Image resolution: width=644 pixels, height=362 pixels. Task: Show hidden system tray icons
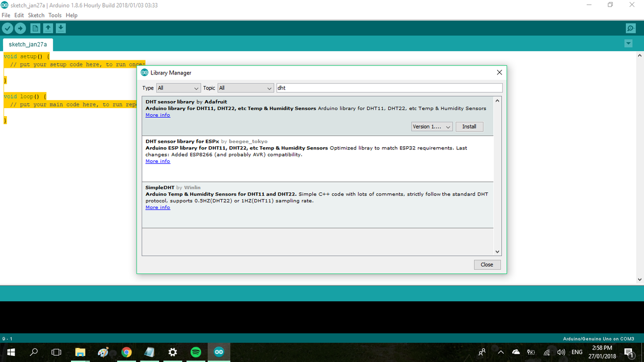501,352
